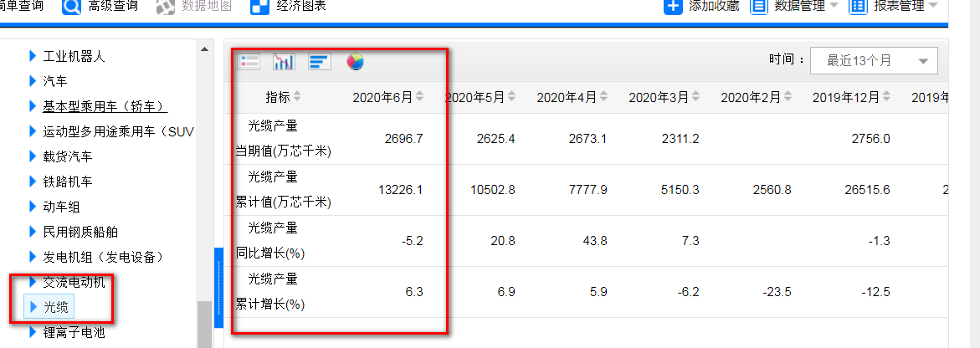Open the 最近13个月 time dropdown
The height and width of the screenshot is (348, 980).
874,61
